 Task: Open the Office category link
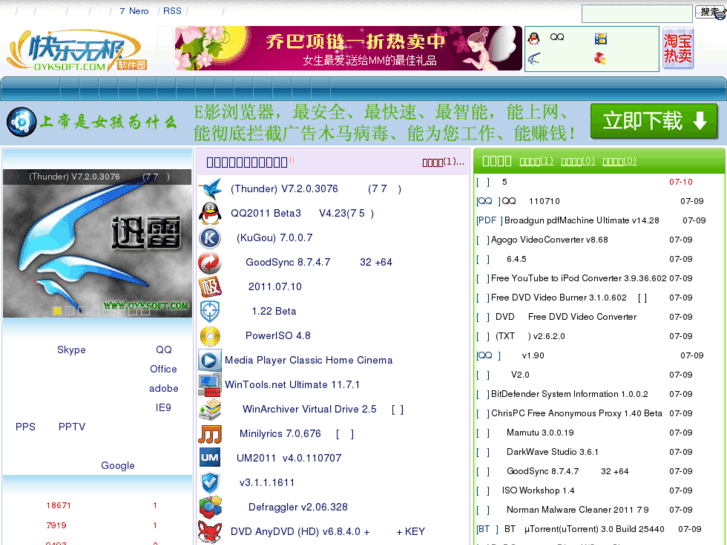[163, 369]
